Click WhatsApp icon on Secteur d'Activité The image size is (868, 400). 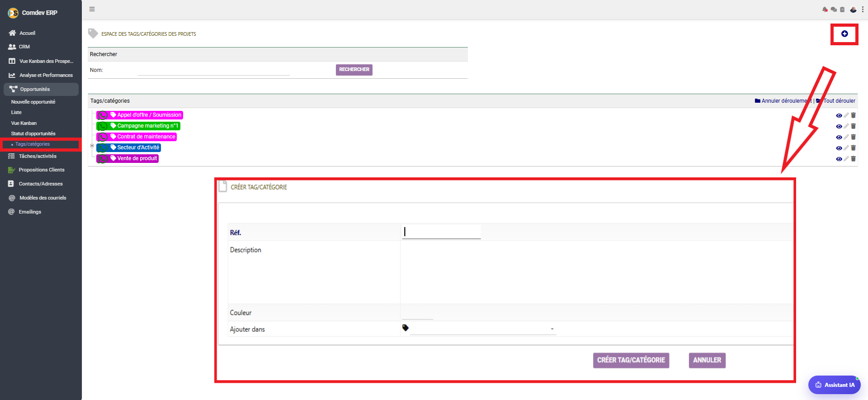[103, 148]
